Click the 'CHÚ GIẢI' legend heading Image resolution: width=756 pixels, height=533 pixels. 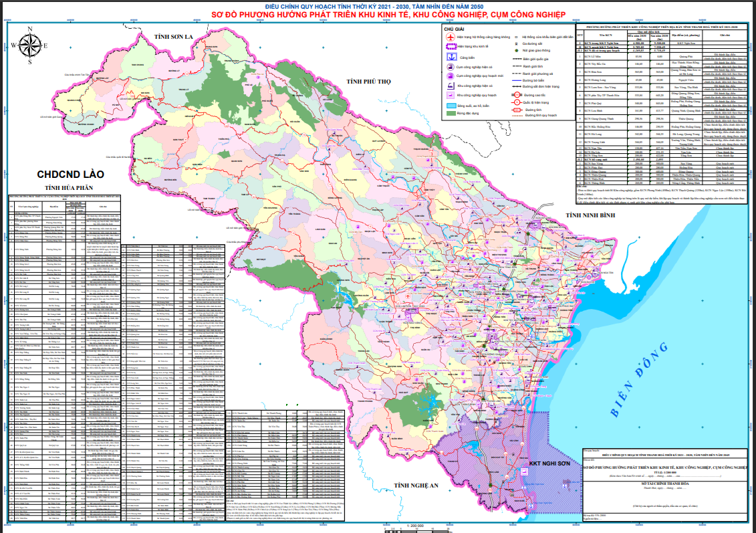(454, 29)
